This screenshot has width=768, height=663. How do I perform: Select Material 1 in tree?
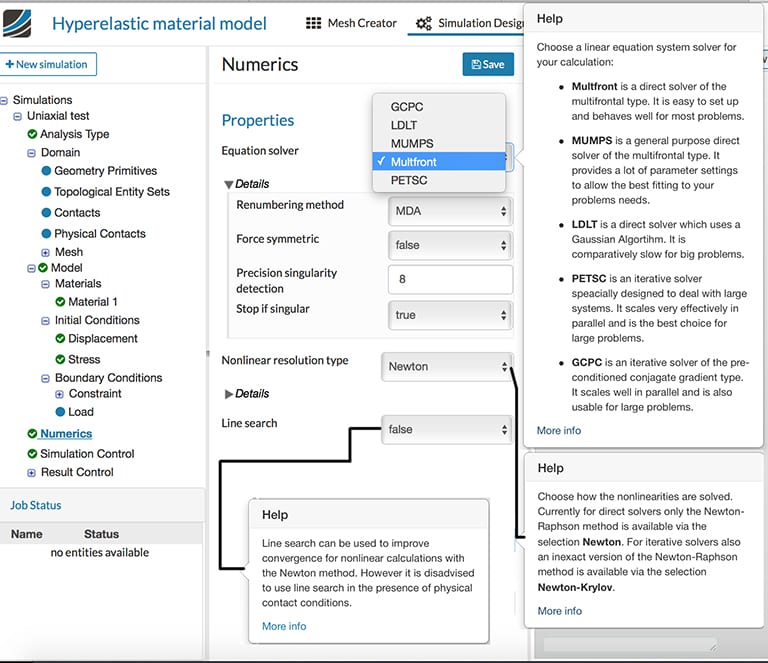[x=93, y=302]
